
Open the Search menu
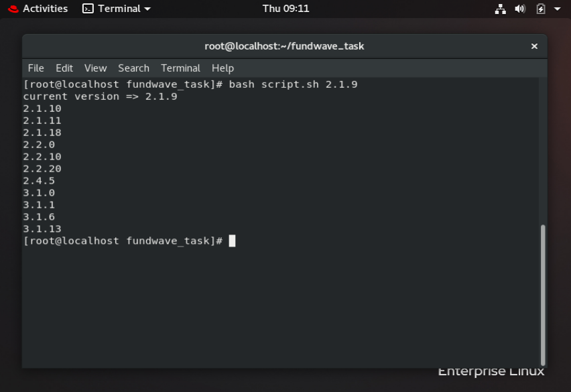click(x=133, y=68)
